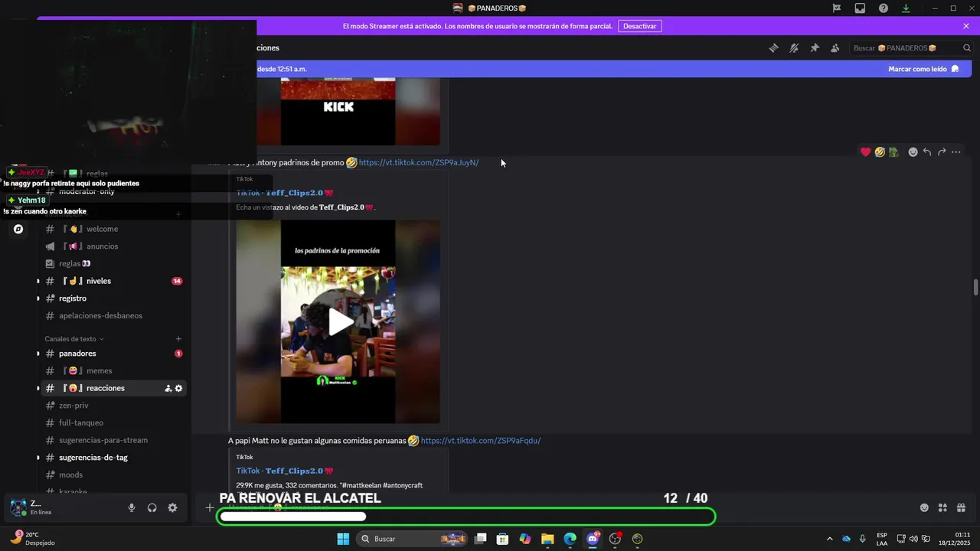Click the taskbar Buscar search box
The width and height of the screenshot is (980, 551).
[x=412, y=539]
